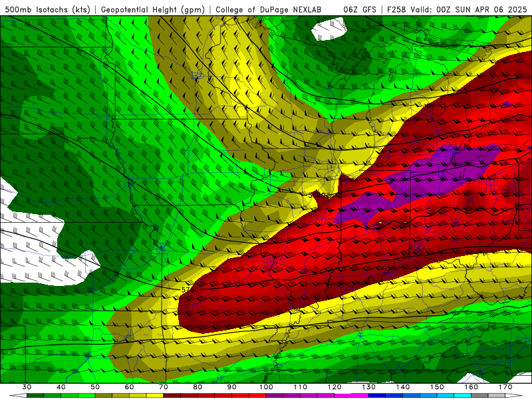Click the 170 knot legend value
Viewport: 532px width, 399px height.
(505, 387)
